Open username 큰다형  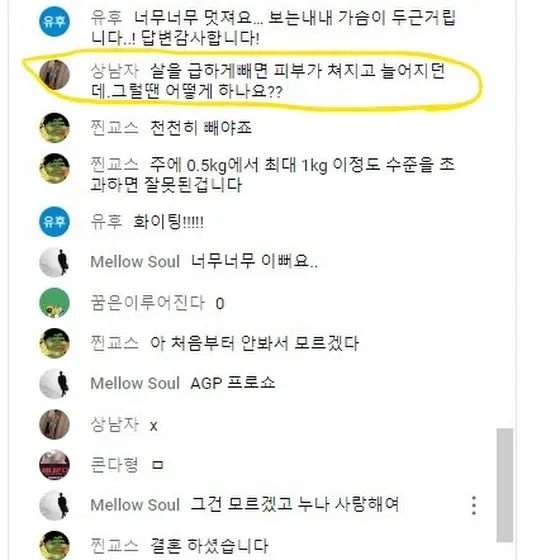click(x=114, y=465)
